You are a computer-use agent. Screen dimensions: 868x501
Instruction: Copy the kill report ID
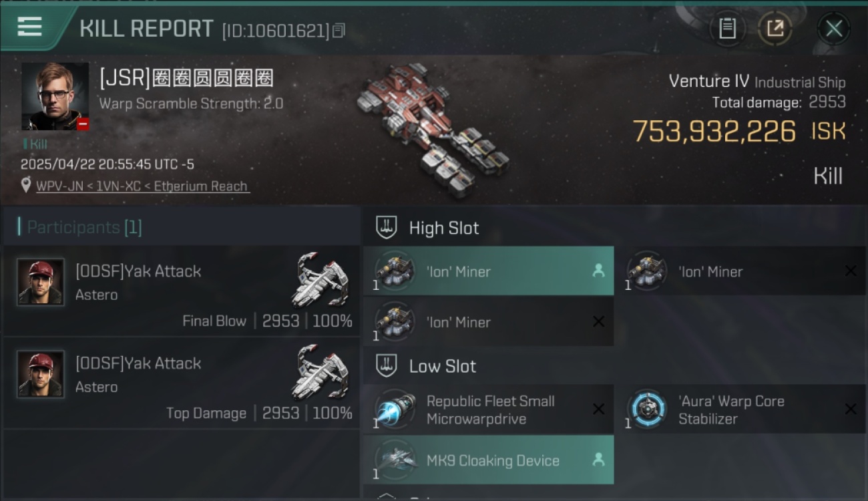point(339,31)
